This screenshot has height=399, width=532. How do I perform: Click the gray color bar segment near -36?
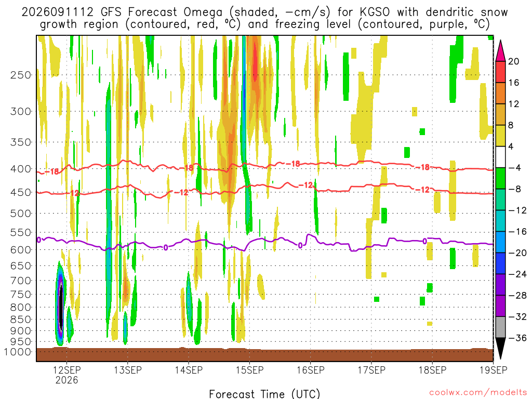[500, 327]
